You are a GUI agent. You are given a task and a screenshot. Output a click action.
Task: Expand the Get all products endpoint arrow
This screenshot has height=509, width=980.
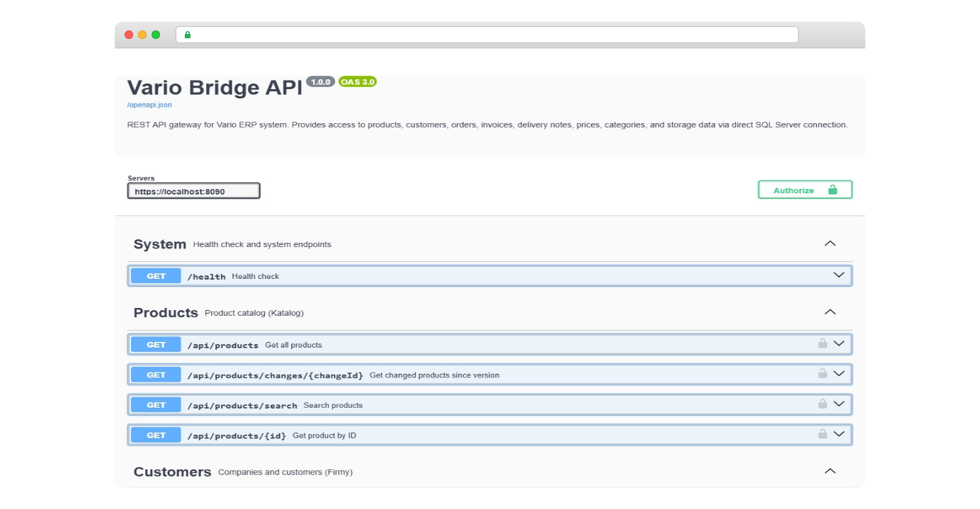(x=839, y=344)
